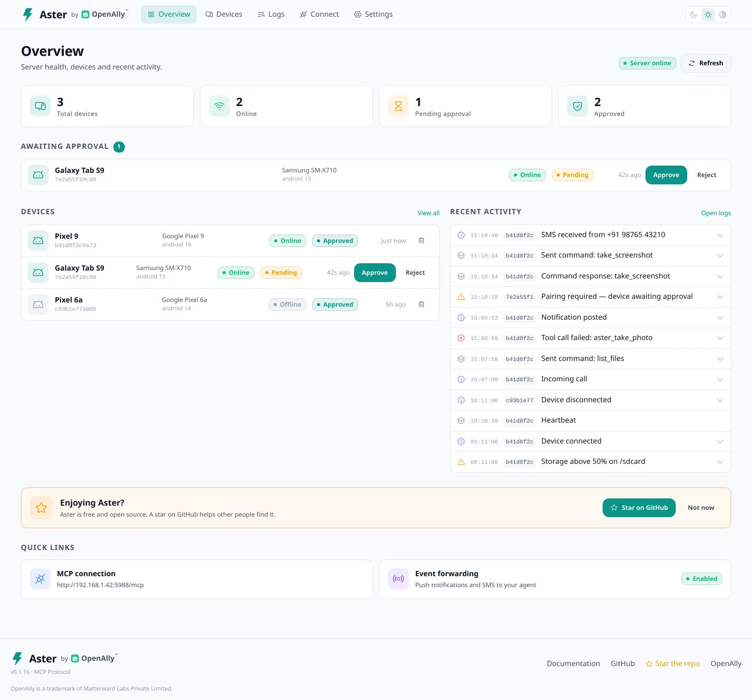Open the MCP connection quick link
The width and height of the screenshot is (752, 700).
tap(197, 579)
